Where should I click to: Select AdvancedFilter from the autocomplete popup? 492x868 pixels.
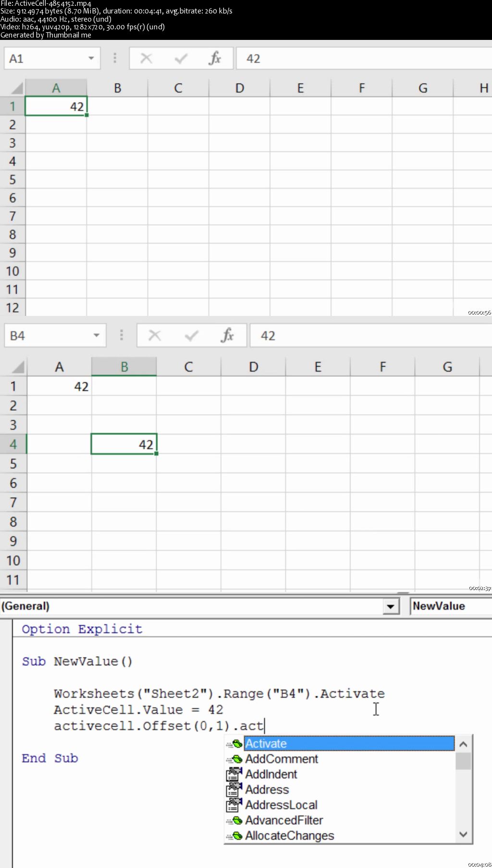pos(284,820)
